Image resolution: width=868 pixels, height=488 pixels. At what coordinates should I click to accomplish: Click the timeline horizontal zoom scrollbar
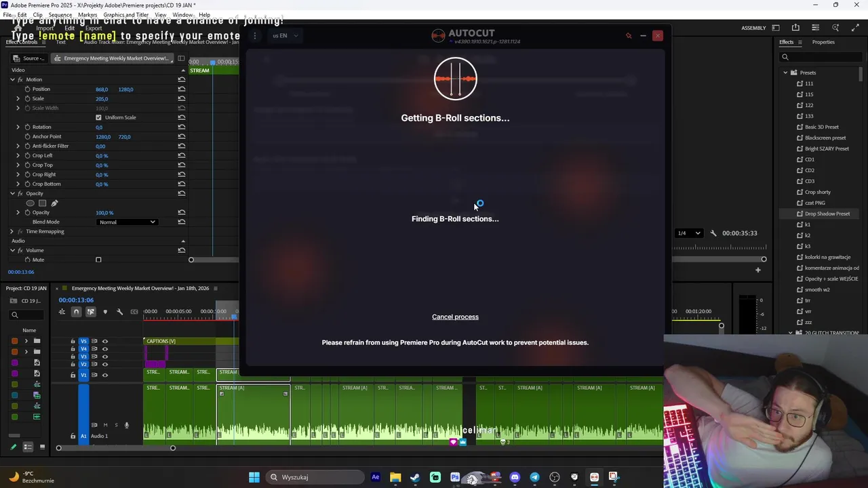[x=115, y=448]
